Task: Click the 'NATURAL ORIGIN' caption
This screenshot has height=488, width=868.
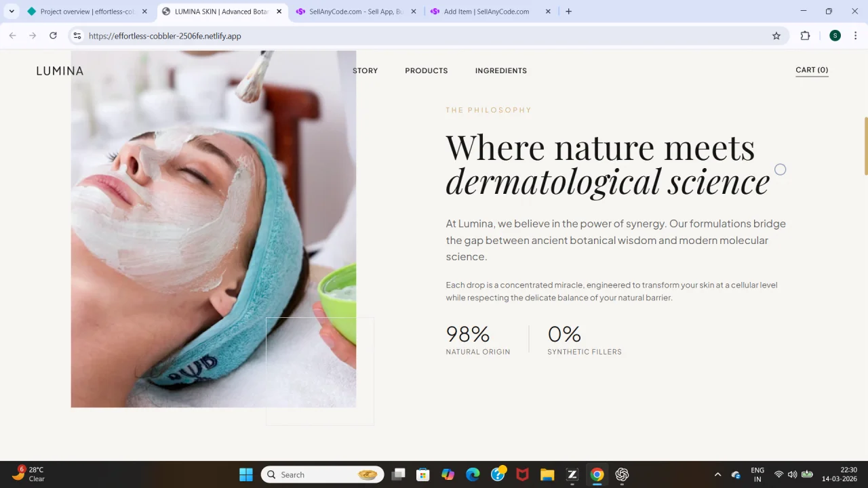Action: [x=478, y=352]
